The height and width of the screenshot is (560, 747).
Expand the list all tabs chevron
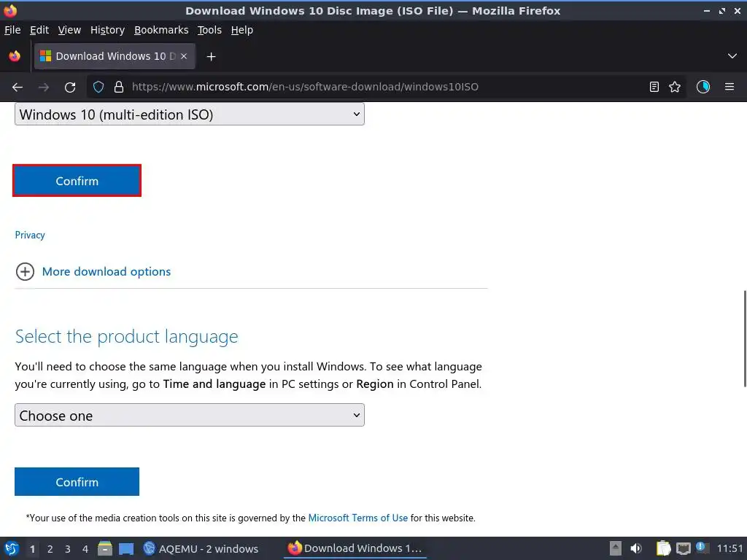[732, 56]
